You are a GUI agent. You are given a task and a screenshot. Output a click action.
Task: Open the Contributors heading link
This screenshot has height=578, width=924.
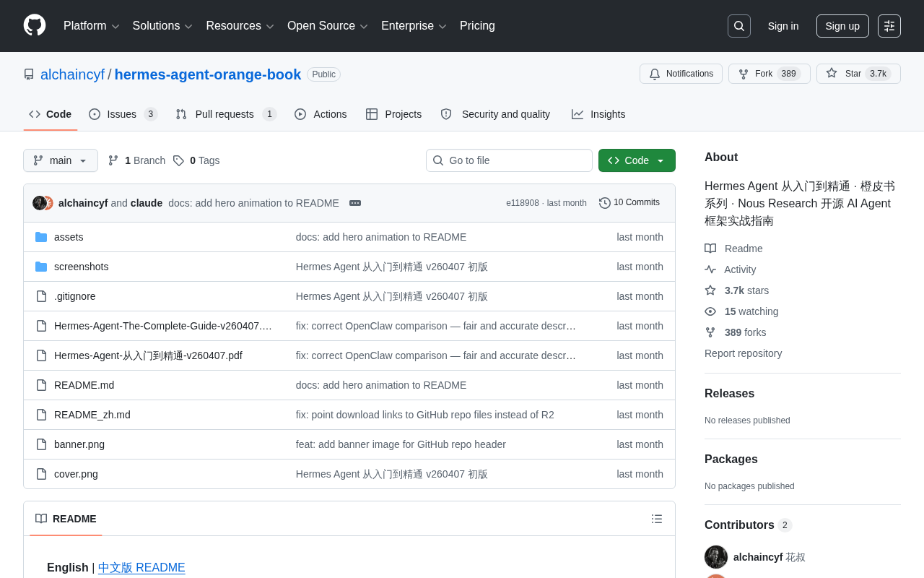point(748,525)
